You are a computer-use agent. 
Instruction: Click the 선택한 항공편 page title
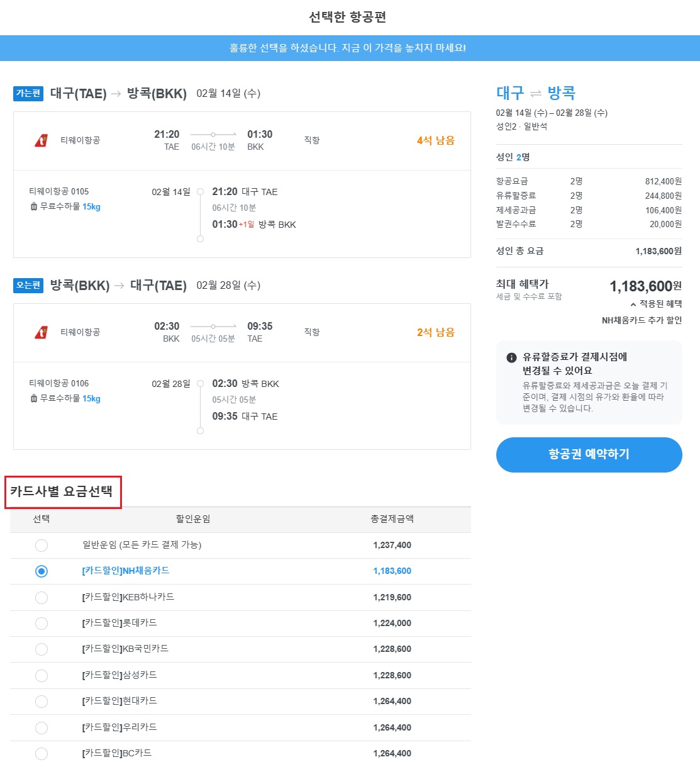click(348, 17)
